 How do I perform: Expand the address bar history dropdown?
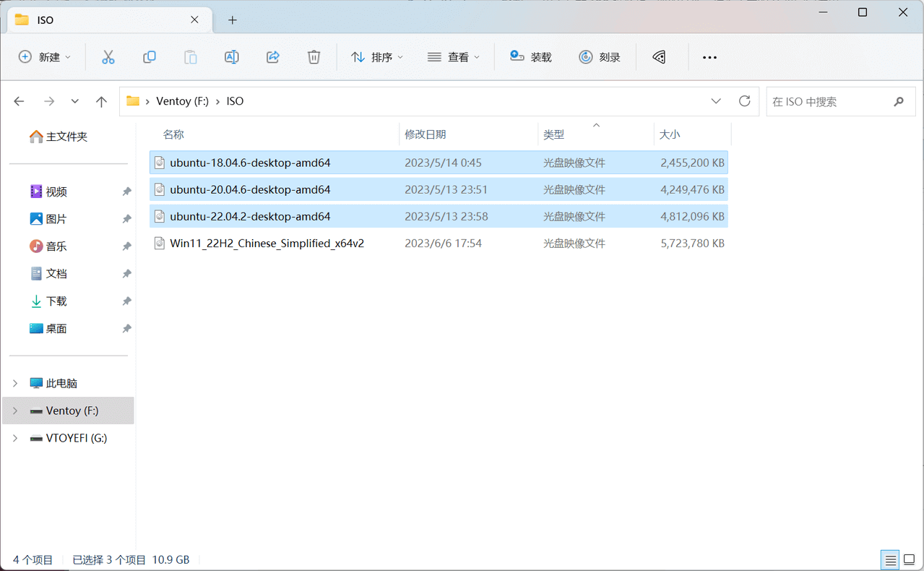click(716, 101)
